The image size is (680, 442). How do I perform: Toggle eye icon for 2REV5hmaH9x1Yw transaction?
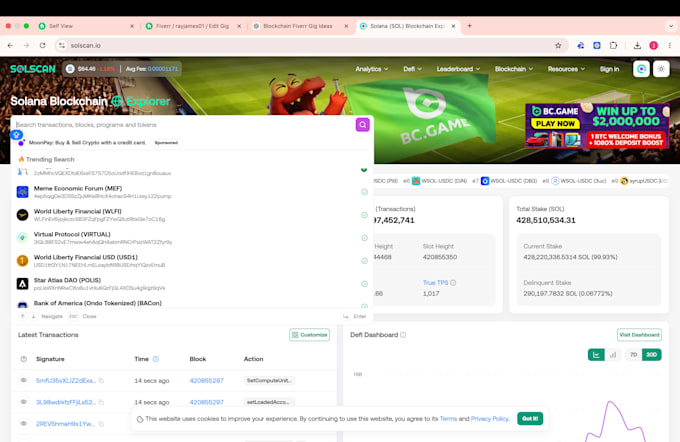tap(23, 423)
